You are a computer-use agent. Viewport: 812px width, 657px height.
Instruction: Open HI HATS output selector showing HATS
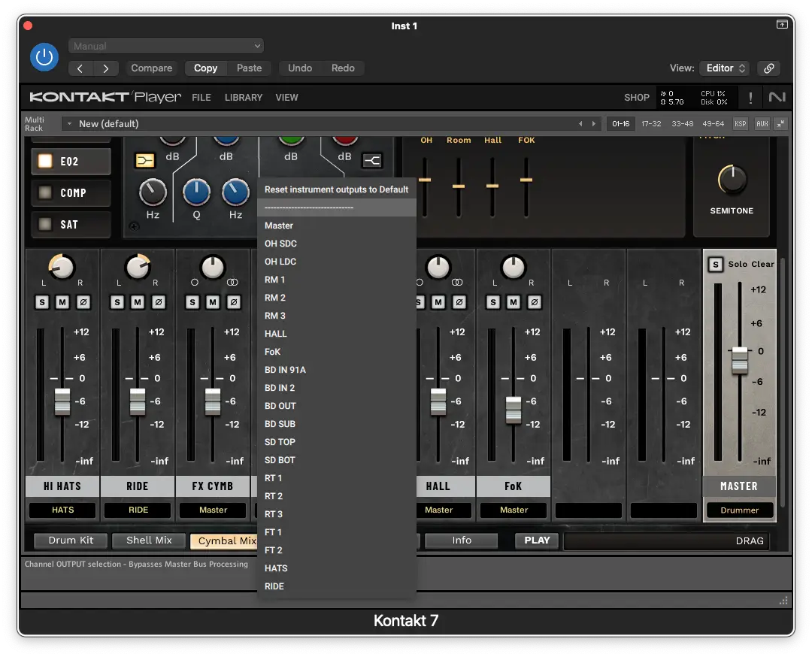pyautogui.click(x=62, y=510)
